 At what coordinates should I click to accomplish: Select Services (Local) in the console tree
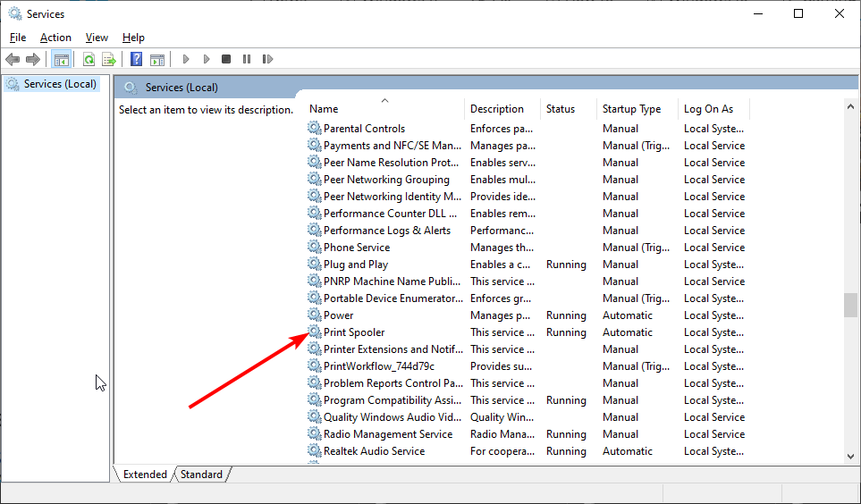click(51, 84)
